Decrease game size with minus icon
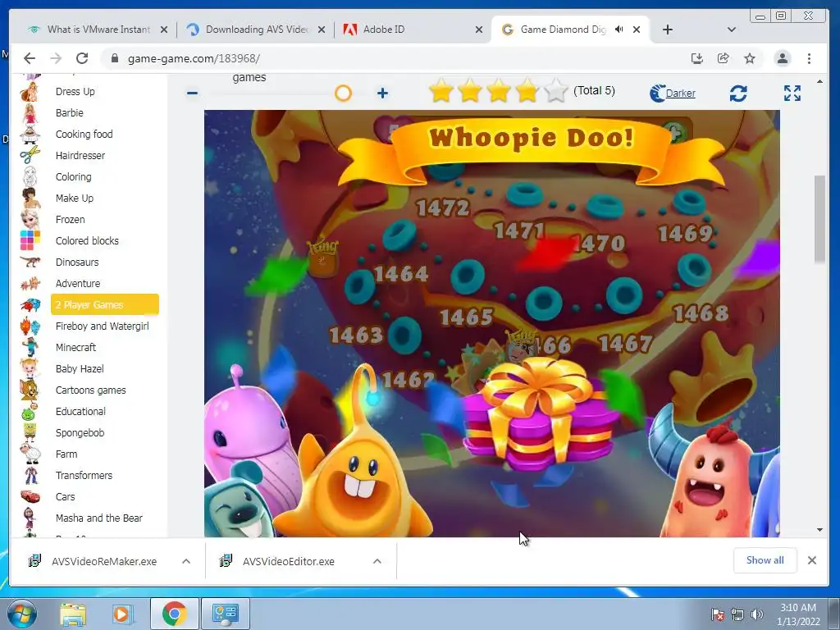This screenshot has height=630, width=840. pyautogui.click(x=192, y=94)
